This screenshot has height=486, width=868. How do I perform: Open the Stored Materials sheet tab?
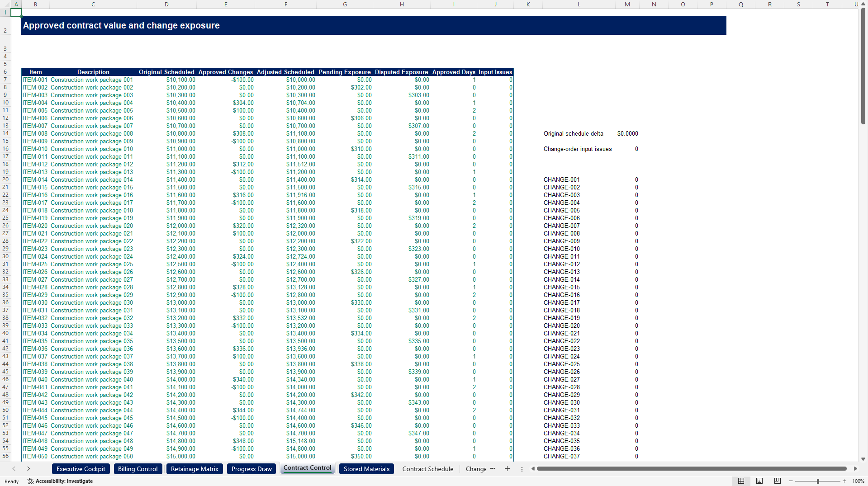tap(366, 469)
